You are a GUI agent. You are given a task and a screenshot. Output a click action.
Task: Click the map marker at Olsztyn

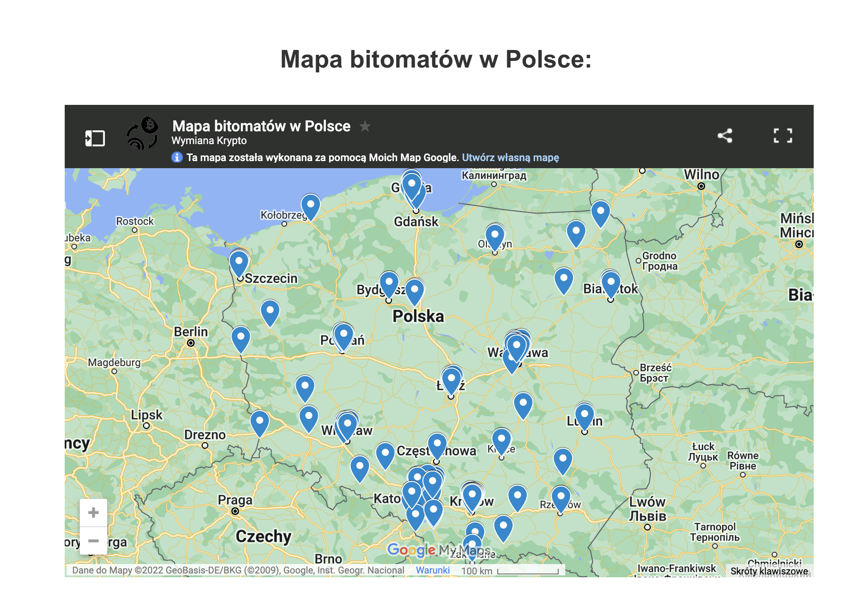pos(495,236)
